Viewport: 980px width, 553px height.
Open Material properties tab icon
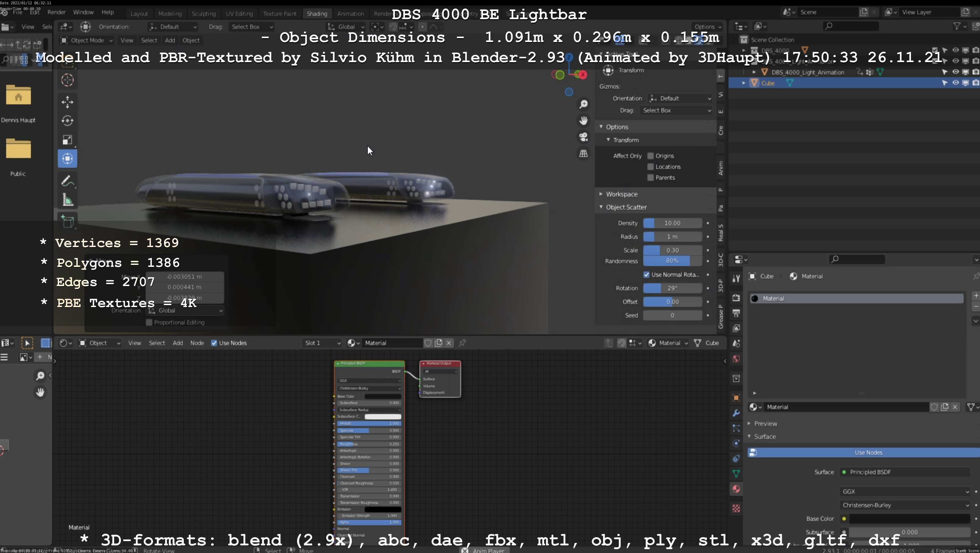[x=736, y=489]
